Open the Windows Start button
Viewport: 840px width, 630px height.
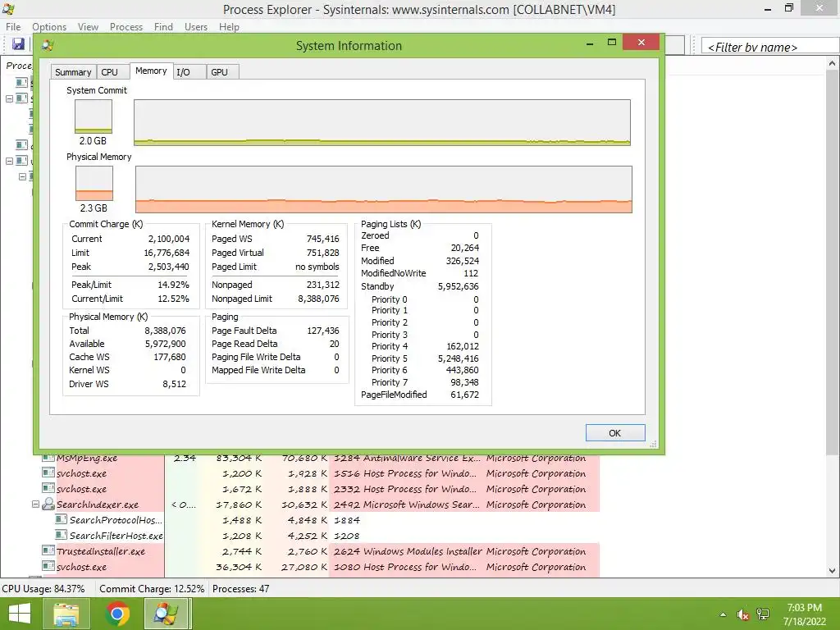coord(20,614)
